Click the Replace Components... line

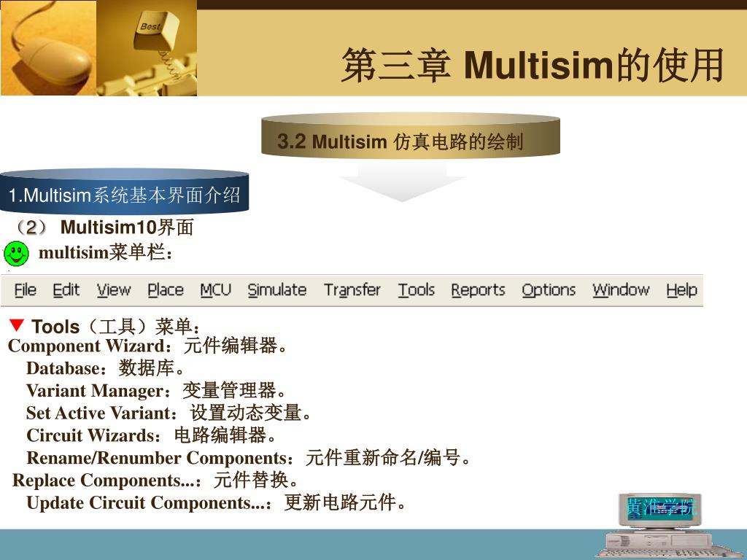point(156,480)
